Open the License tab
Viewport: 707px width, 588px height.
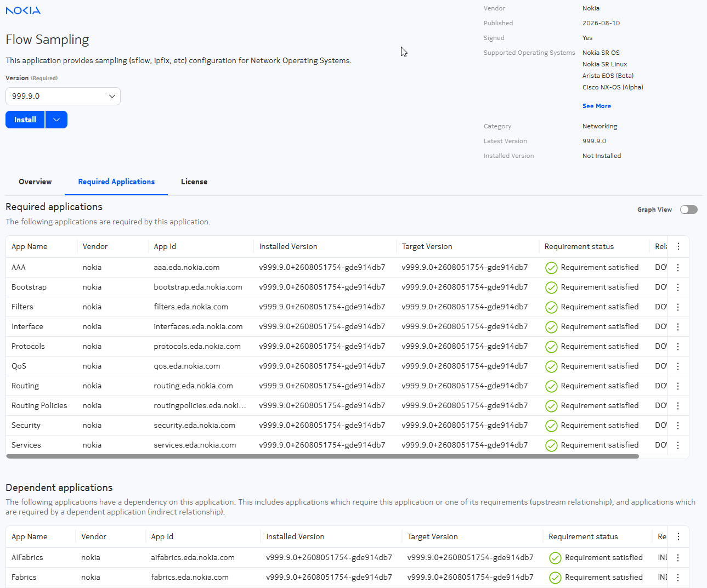point(194,182)
